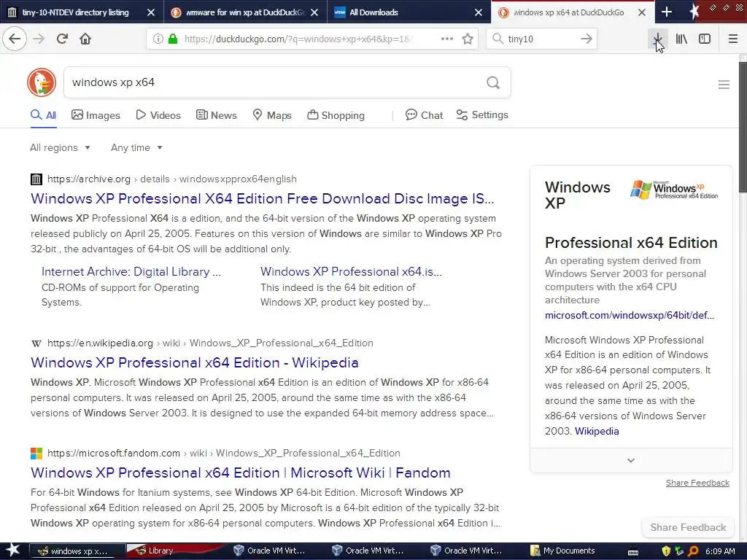This screenshot has width=747, height=560.
Task: Open the DuckDuckGo Chat option
Action: point(424,115)
